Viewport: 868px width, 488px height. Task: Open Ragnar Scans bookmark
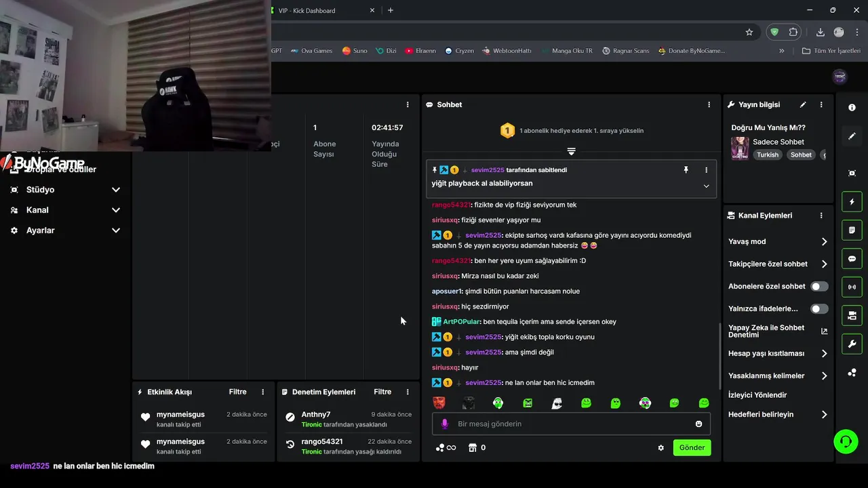pyautogui.click(x=626, y=51)
